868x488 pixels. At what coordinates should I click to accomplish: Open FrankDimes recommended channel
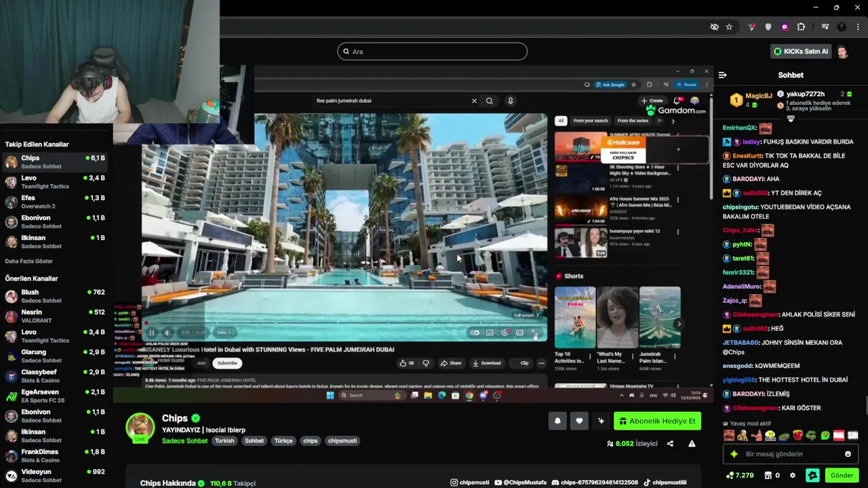pos(55,455)
